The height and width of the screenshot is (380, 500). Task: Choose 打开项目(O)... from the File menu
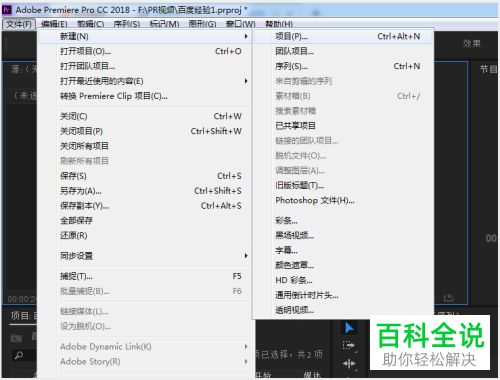[x=145, y=51]
